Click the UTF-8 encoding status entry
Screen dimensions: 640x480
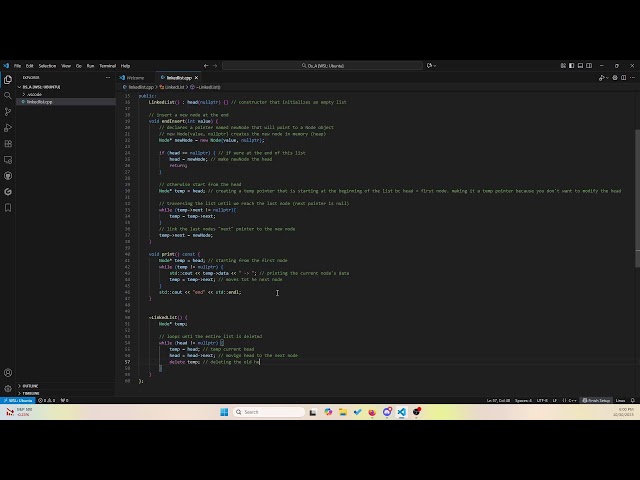tap(542, 400)
